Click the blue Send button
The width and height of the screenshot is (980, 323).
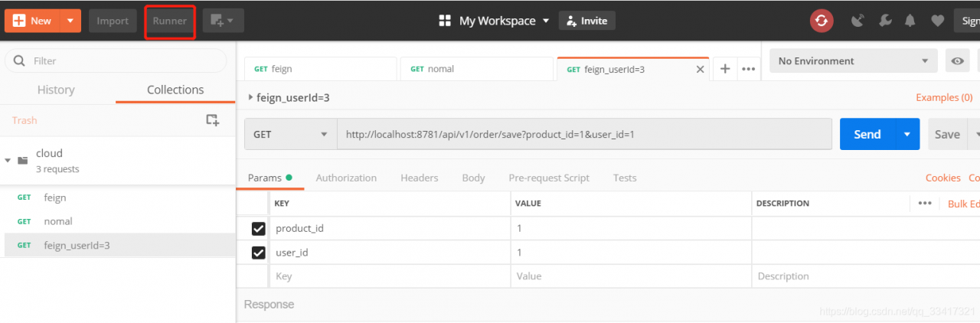[867, 134]
